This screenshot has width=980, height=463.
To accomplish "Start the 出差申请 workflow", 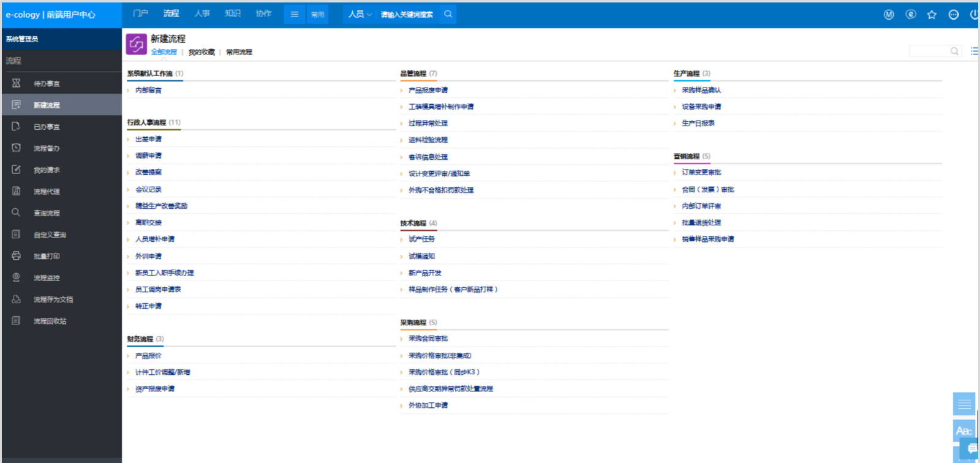I will coord(149,140).
